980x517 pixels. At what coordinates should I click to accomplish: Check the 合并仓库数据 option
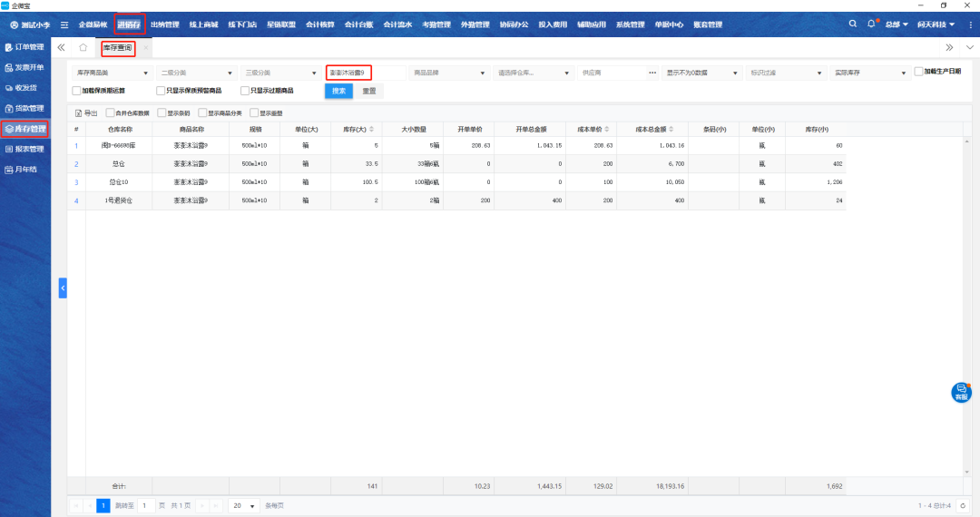coord(111,113)
